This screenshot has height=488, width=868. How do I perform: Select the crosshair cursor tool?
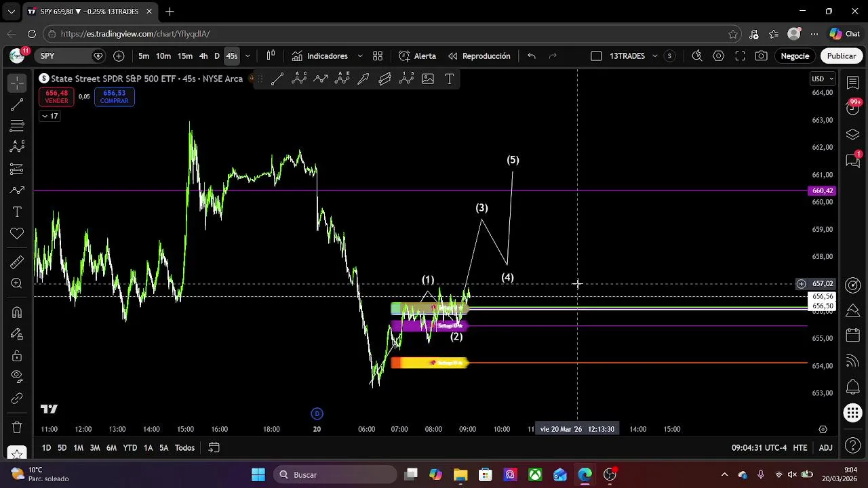point(17,83)
